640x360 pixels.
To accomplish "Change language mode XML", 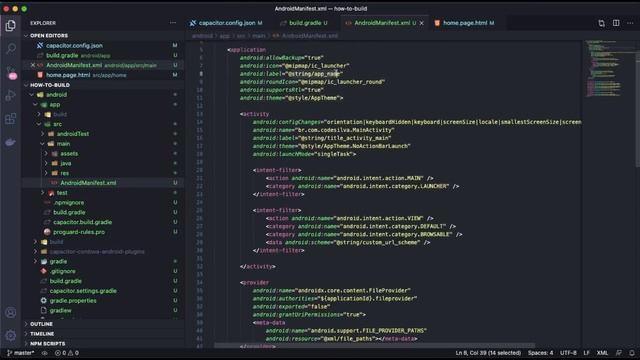I will click(602, 353).
